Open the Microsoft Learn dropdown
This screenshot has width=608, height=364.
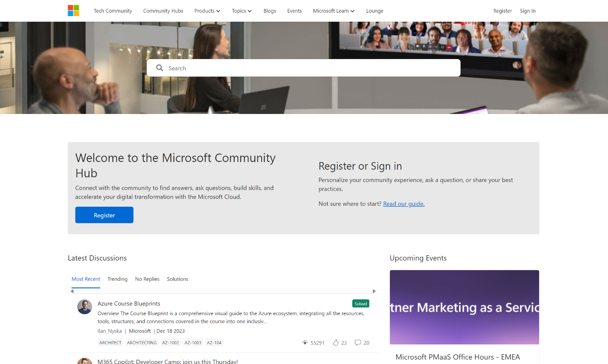click(333, 11)
